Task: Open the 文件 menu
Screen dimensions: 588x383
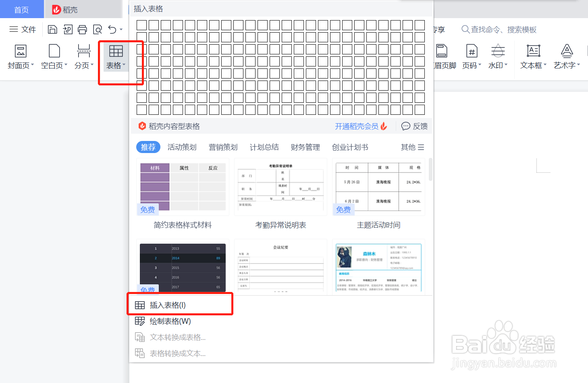Action: click(x=23, y=29)
